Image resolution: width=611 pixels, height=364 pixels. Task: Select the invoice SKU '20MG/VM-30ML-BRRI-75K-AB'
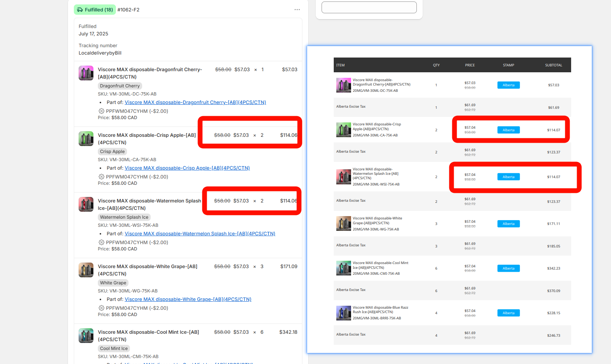377,318
